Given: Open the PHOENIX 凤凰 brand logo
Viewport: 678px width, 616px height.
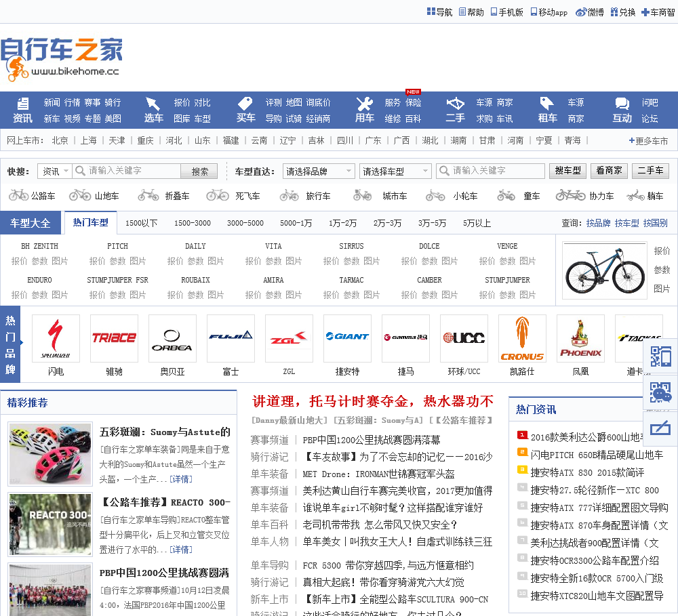Looking at the screenshot, I should 580,338.
